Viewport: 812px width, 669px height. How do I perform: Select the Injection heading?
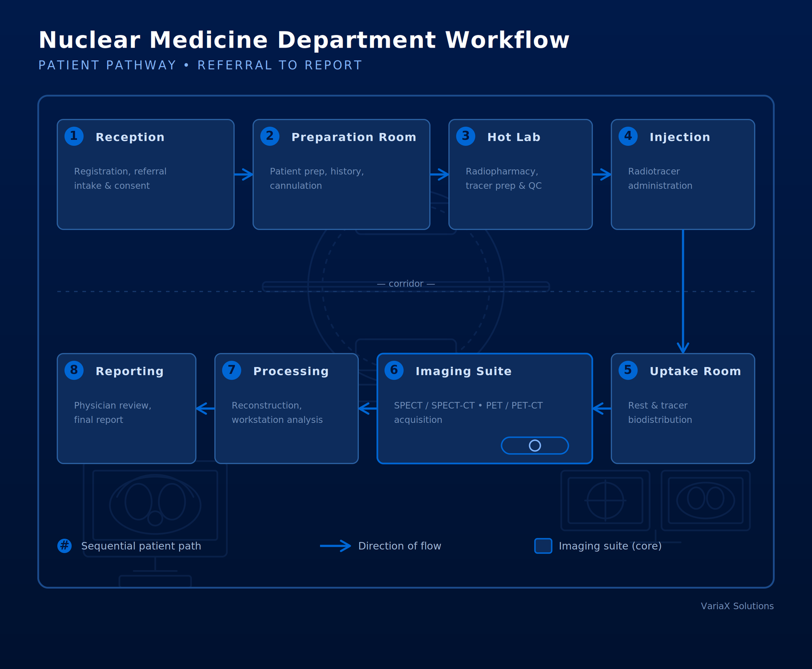(x=680, y=137)
